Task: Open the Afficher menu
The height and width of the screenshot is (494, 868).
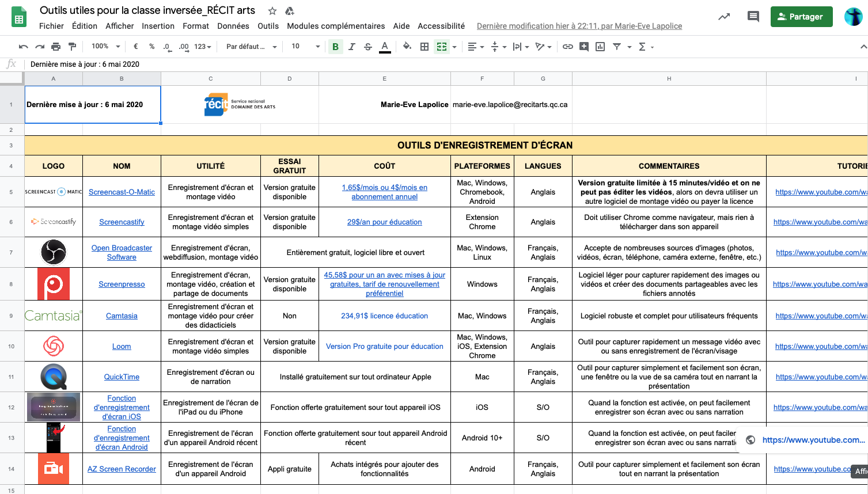Action: pyautogui.click(x=120, y=26)
